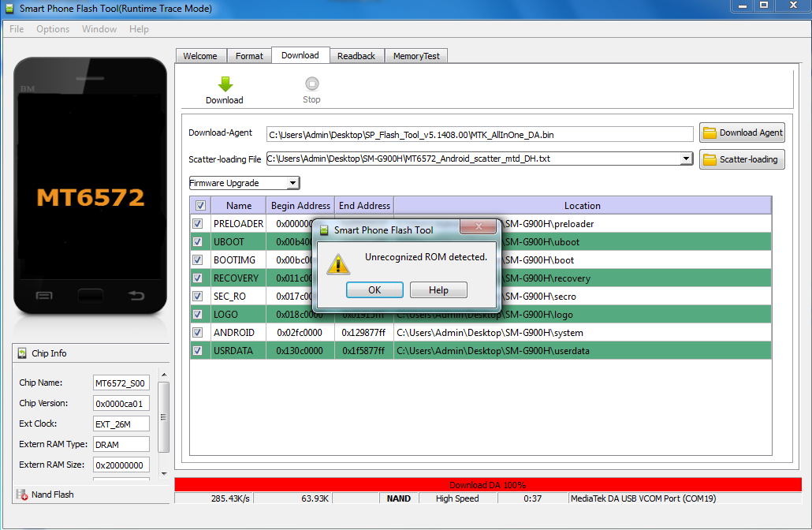Viewport: 812px width, 530px height.
Task: Expand the Scatter-loading File path dropdown
Action: pos(686,159)
